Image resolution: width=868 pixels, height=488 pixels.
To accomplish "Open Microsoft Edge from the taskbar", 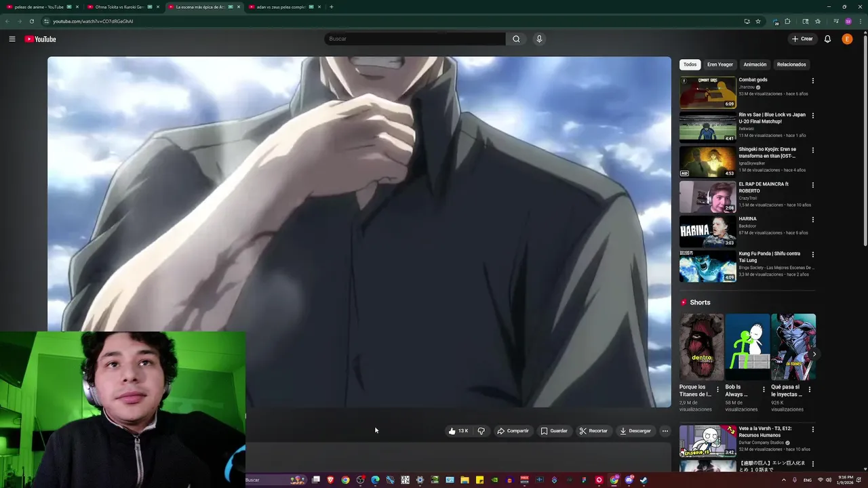I will [x=375, y=480].
